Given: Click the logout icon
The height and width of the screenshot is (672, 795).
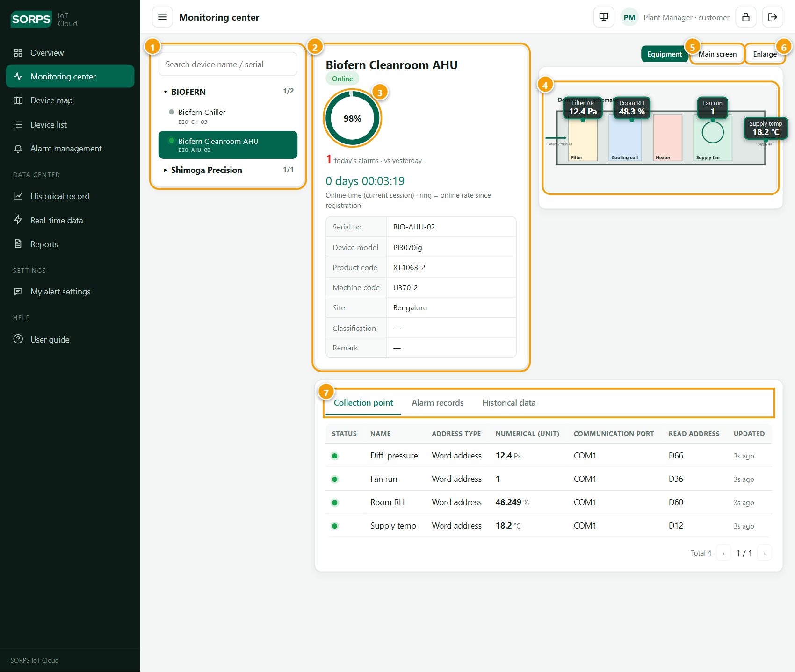Looking at the screenshot, I should (773, 17).
